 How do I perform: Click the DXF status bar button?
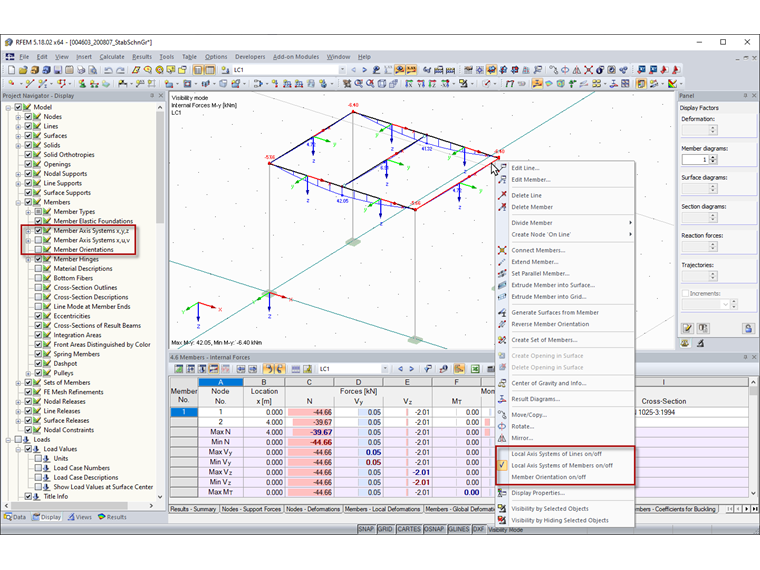(478, 529)
